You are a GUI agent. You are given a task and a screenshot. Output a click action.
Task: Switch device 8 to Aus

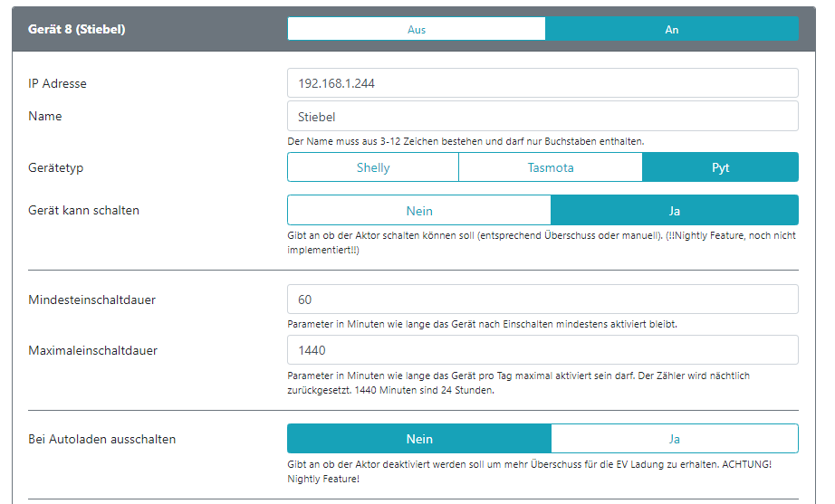pyautogui.click(x=417, y=29)
